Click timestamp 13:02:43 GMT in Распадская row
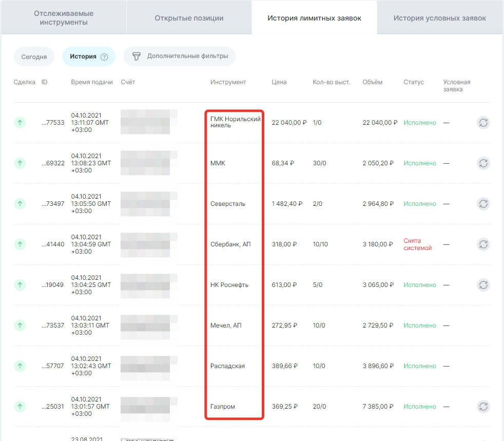Screen dimensions: 504x441 (91, 366)
